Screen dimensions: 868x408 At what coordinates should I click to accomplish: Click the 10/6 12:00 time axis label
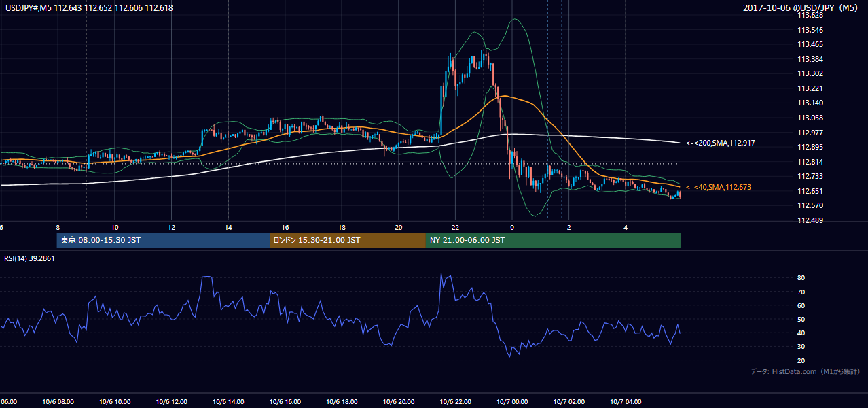171,402
